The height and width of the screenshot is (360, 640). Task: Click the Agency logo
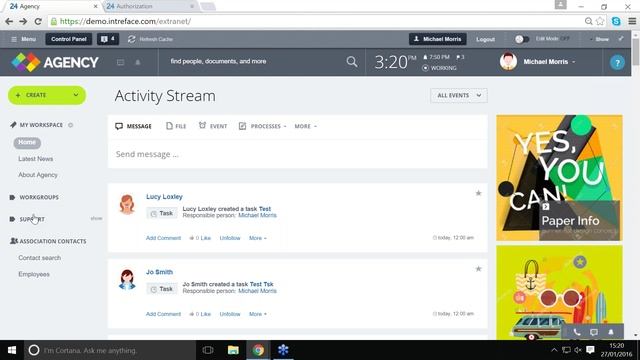tap(55, 62)
